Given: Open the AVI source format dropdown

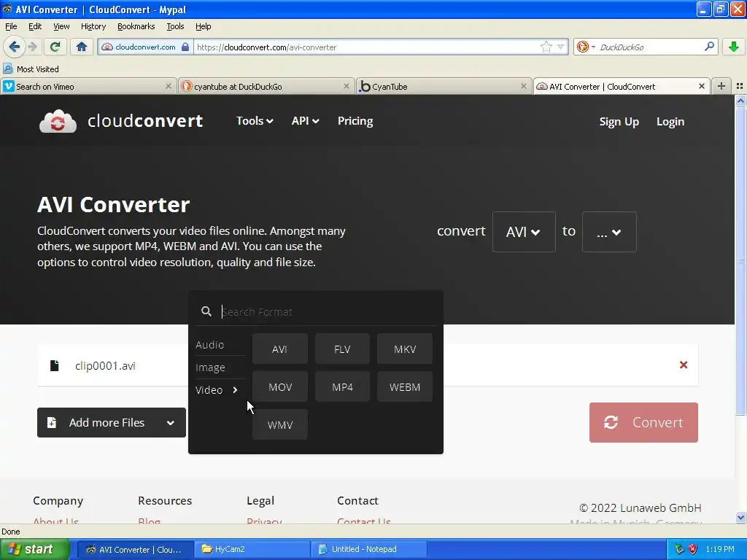Looking at the screenshot, I should (x=524, y=232).
